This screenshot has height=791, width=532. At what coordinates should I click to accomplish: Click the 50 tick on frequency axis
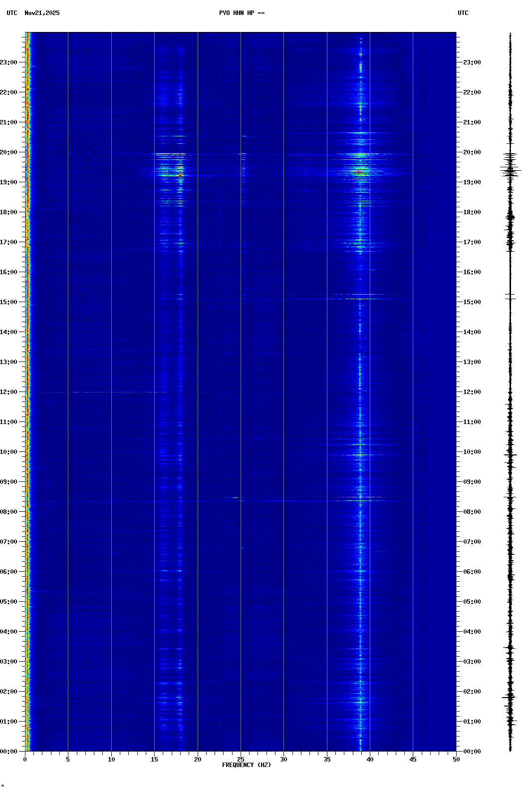(x=456, y=760)
